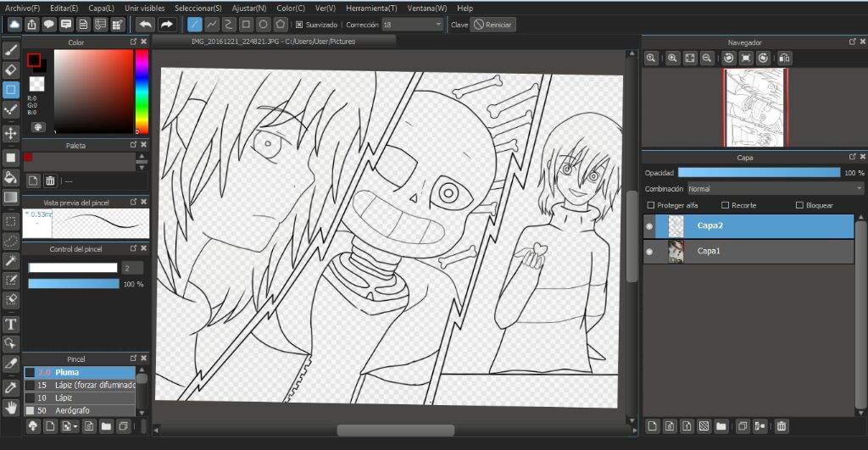This screenshot has height=450, width=868.
Task: Click the Undo arrow button
Action: 145,25
